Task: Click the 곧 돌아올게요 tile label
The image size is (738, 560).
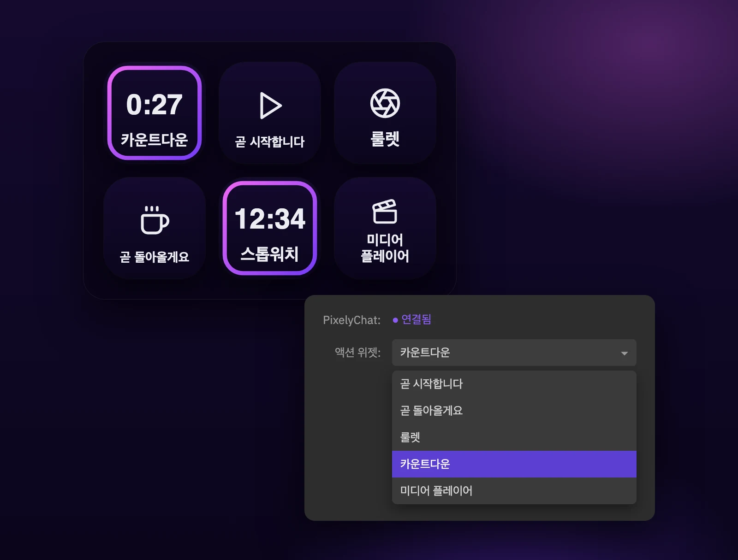Action: click(x=155, y=257)
